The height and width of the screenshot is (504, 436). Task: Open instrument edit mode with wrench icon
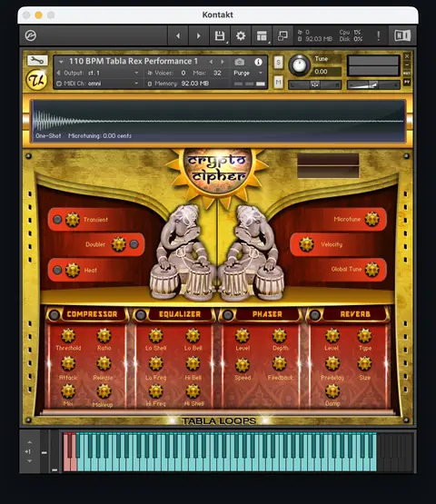(37, 61)
